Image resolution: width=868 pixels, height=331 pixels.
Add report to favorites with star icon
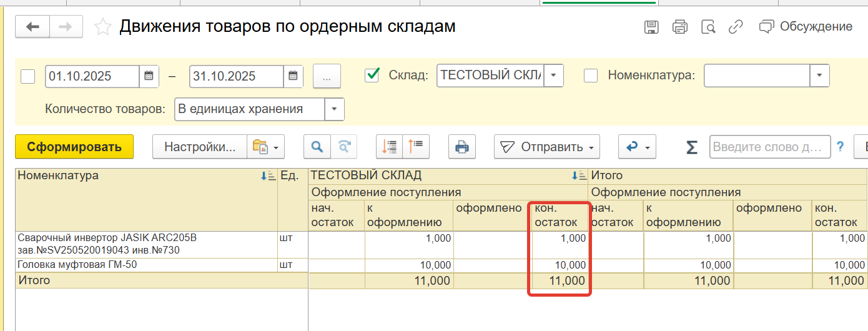102,27
